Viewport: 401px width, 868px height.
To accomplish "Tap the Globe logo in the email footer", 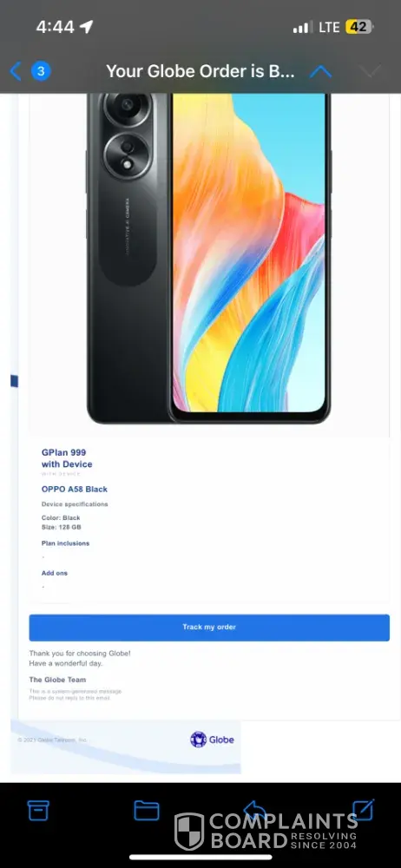I will [x=212, y=740].
